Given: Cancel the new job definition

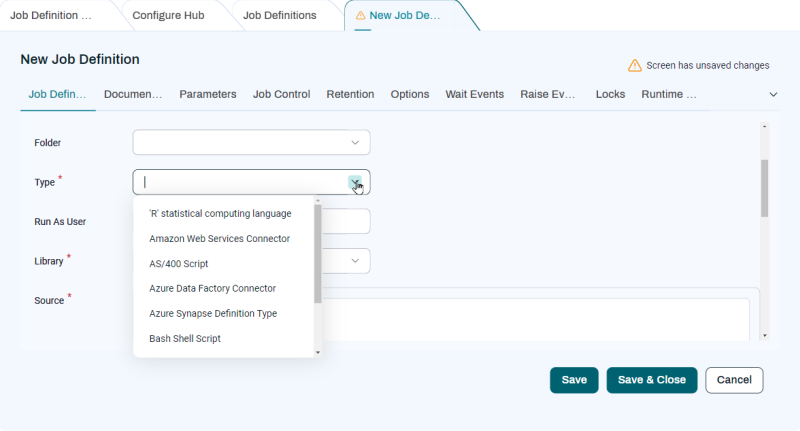Looking at the screenshot, I should [x=734, y=380].
